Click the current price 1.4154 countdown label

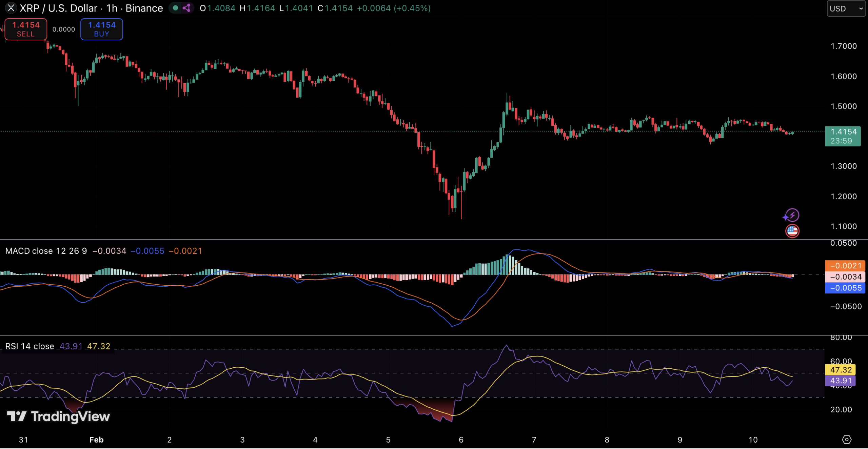coord(843,136)
